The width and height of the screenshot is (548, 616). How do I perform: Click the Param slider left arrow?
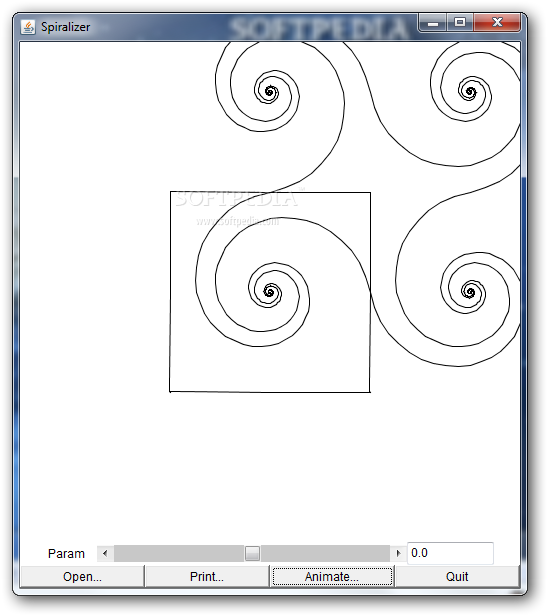pyautogui.click(x=105, y=553)
